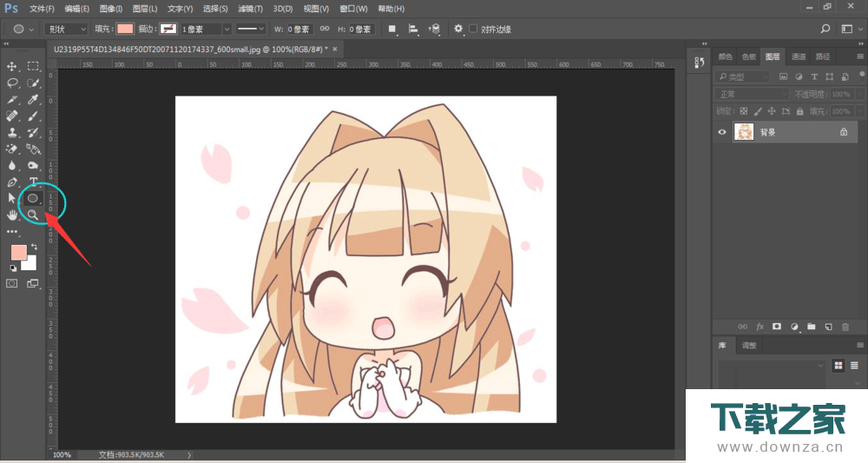Viewport: 868px width, 463px height.
Task: Hide the 背景 layer with eye icon
Action: [x=722, y=132]
